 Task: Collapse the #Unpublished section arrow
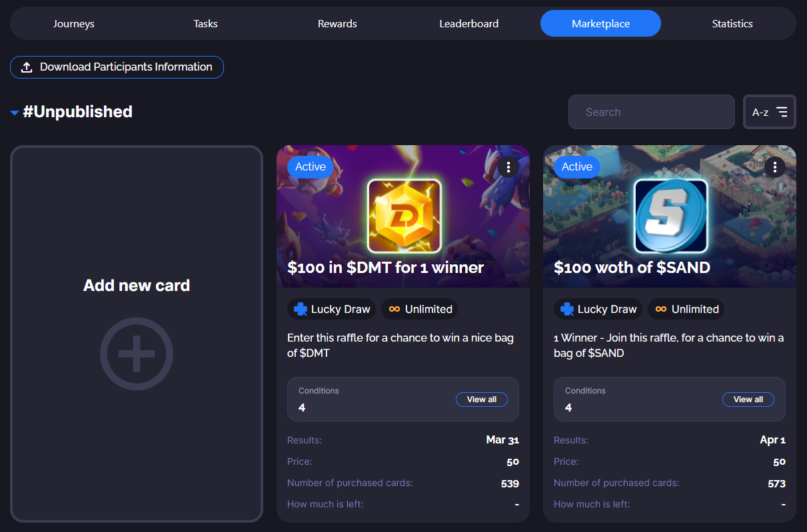point(15,113)
